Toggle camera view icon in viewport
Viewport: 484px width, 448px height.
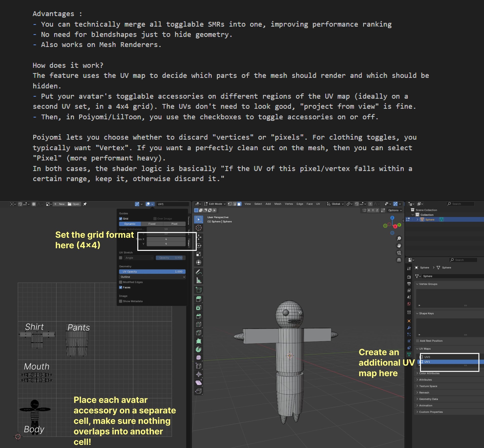point(399,253)
